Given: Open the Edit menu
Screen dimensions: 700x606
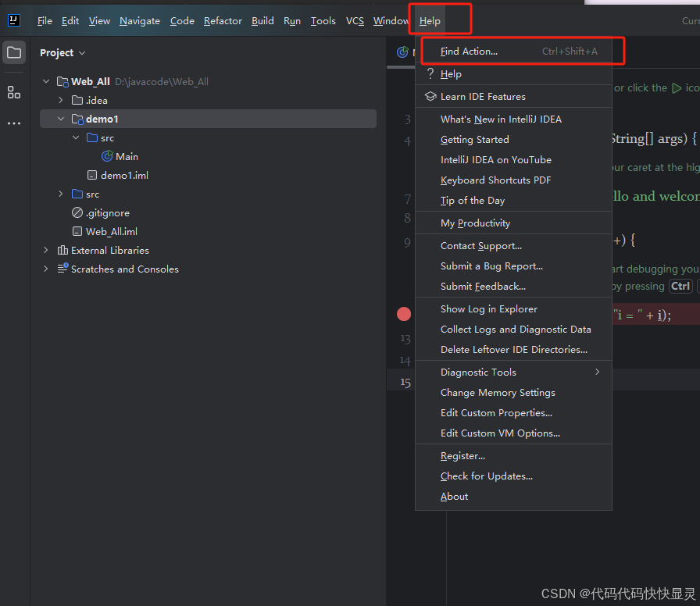Looking at the screenshot, I should pos(70,21).
